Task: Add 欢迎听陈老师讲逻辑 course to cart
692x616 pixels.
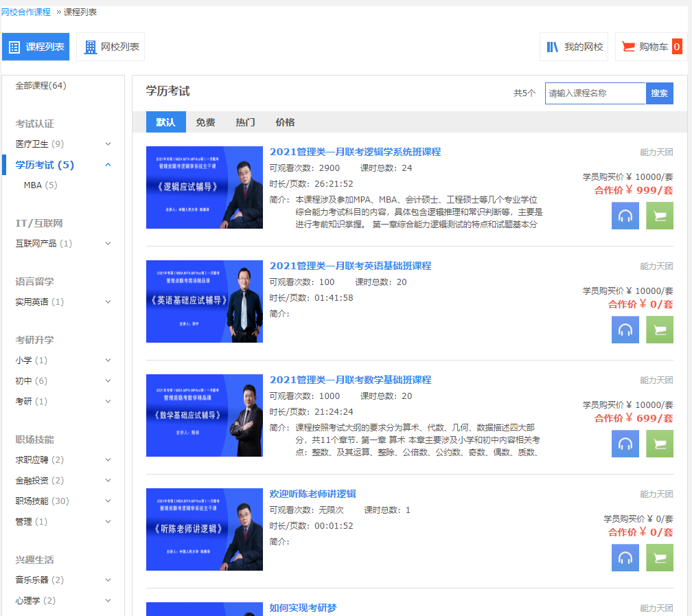Action: (x=659, y=558)
